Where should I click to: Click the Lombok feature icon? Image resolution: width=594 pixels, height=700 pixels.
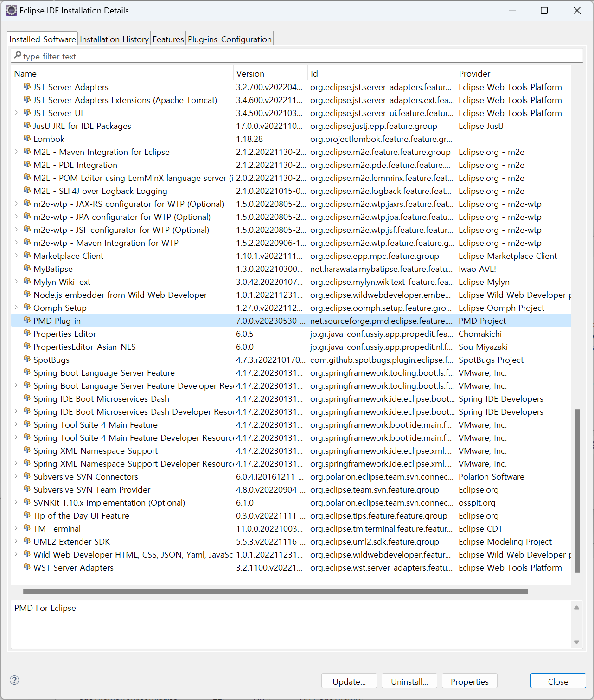click(27, 139)
